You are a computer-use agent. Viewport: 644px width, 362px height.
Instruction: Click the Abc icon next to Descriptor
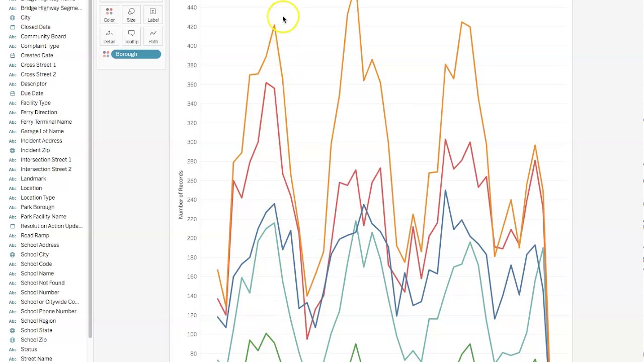point(13,84)
